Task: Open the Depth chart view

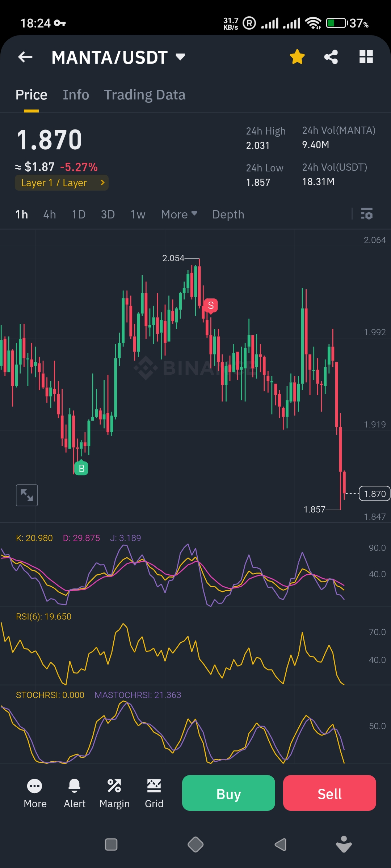Action: click(x=228, y=214)
